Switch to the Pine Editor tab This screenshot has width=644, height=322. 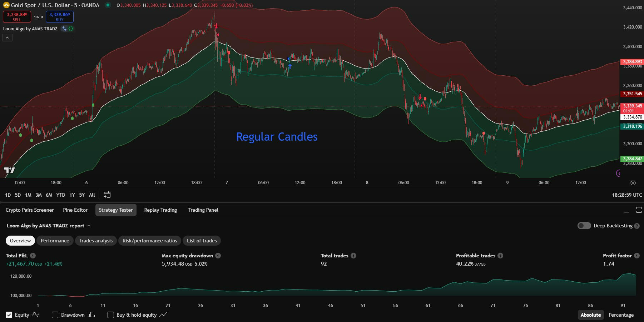(75, 210)
